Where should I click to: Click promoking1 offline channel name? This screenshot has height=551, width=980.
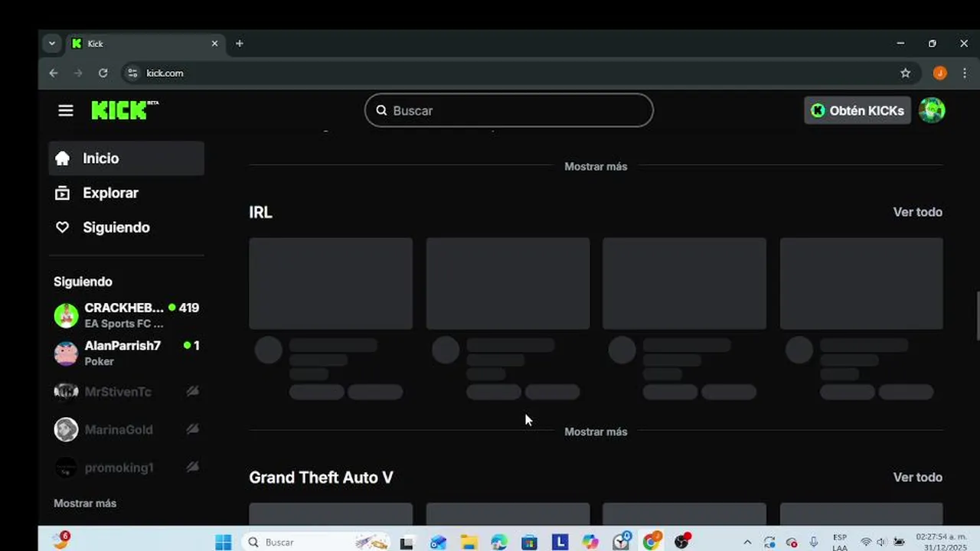119,468
